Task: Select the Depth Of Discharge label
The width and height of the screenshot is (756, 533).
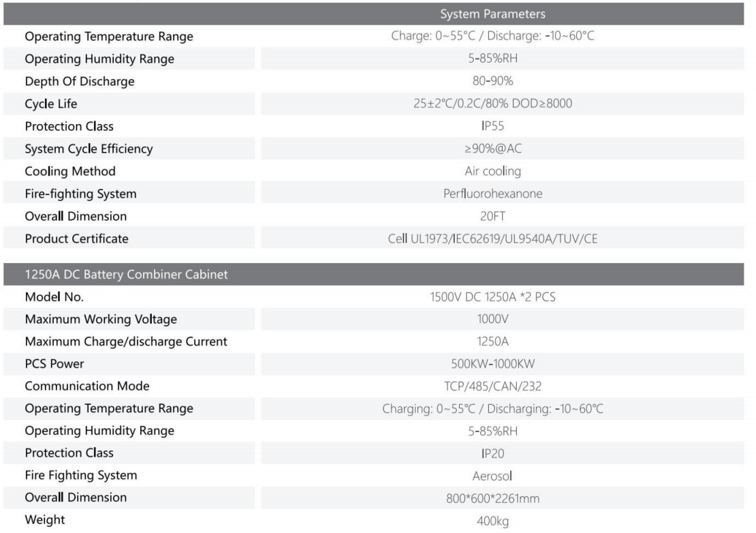Action: pyautogui.click(x=80, y=81)
